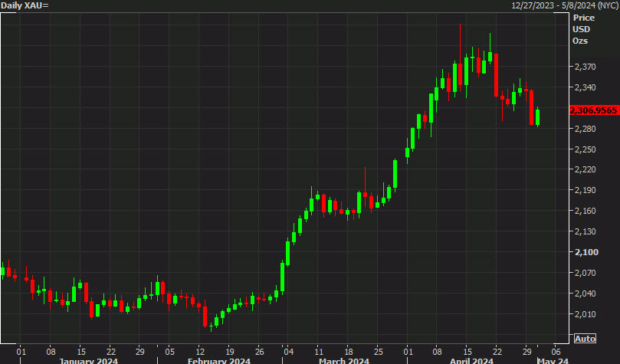Click the 2,010 price axis label
The height and width of the screenshot is (364, 620).
[x=585, y=314]
